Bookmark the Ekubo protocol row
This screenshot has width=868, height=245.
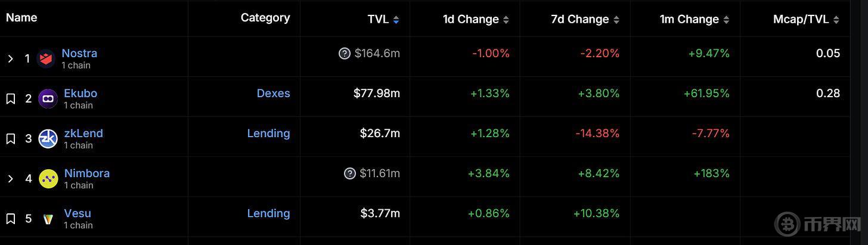point(10,98)
